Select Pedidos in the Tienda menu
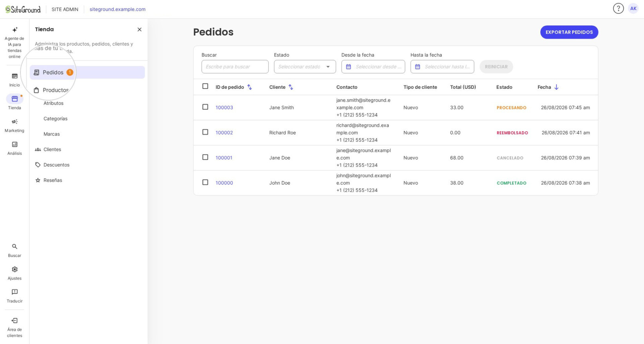 tap(87, 72)
